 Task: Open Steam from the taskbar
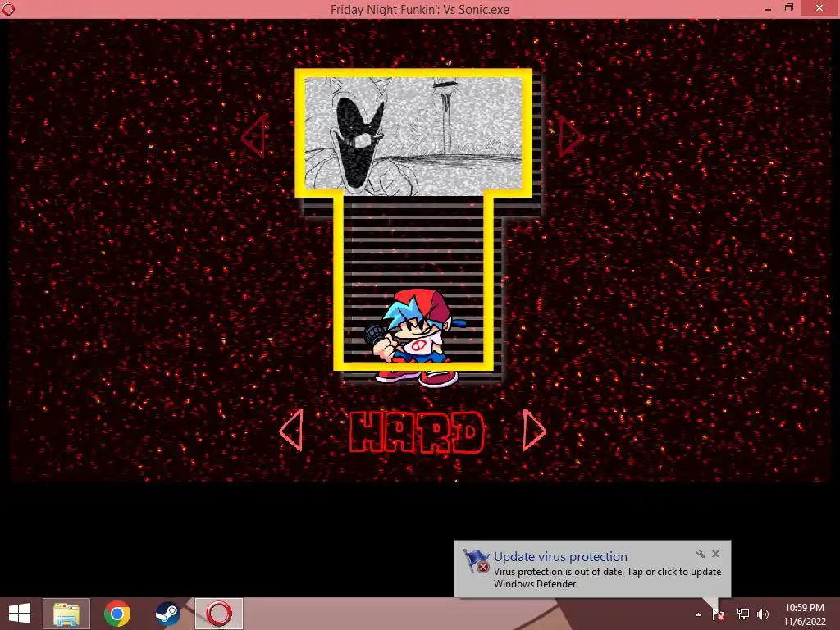pos(167,614)
